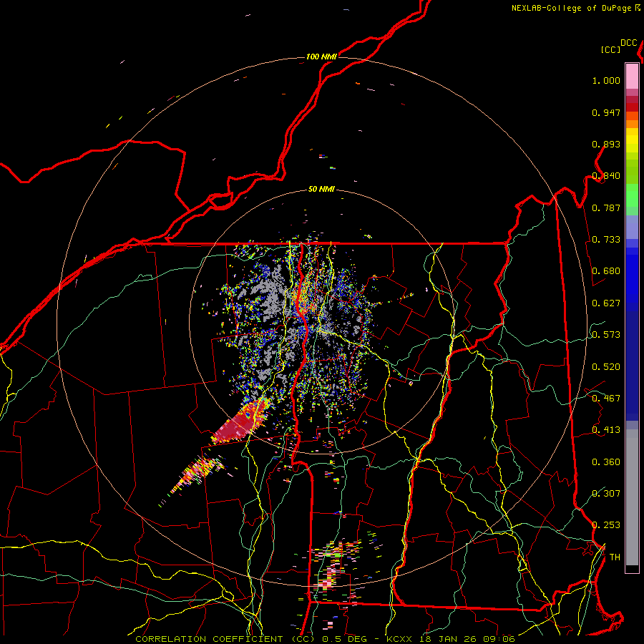Click the 0.787 scale value
The image size is (644, 644).
(x=606, y=208)
